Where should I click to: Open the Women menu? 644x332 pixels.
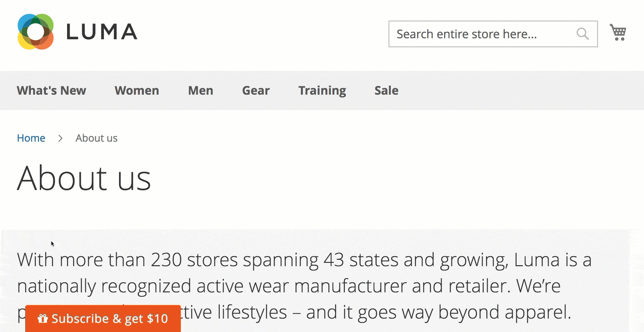pos(137,90)
